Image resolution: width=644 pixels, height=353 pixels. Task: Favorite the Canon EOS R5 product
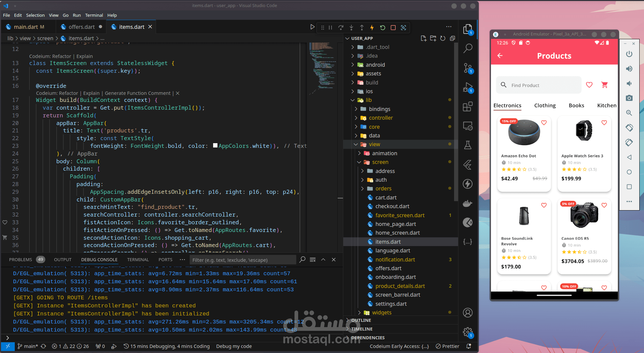pyautogui.click(x=604, y=205)
